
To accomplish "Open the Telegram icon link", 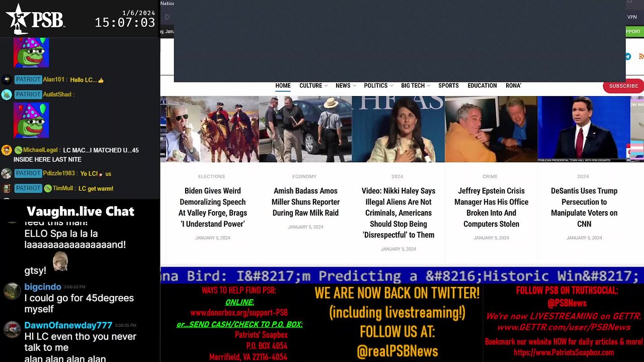I will [x=628, y=56].
